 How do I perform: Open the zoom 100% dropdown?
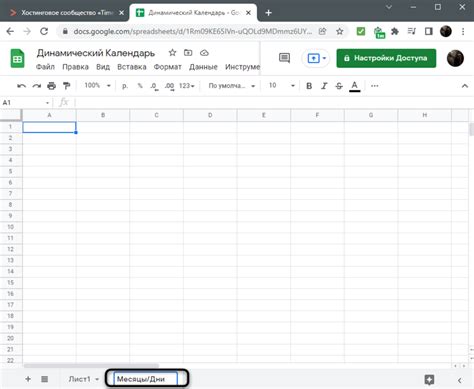(x=97, y=86)
